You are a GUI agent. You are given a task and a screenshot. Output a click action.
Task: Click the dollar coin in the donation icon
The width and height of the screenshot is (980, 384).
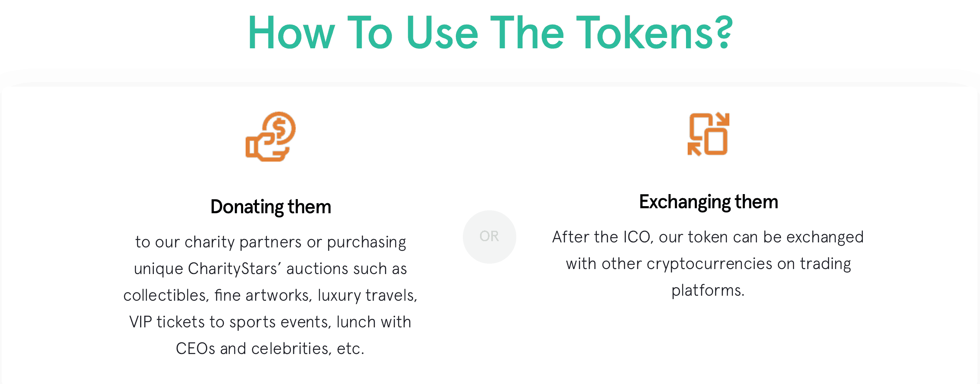click(279, 128)
